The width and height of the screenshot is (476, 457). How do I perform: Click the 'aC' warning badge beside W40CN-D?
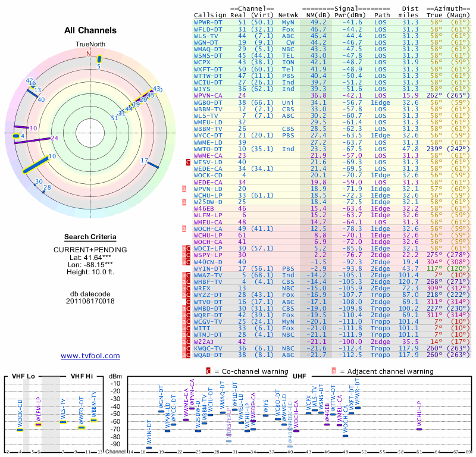coord(186,262)
